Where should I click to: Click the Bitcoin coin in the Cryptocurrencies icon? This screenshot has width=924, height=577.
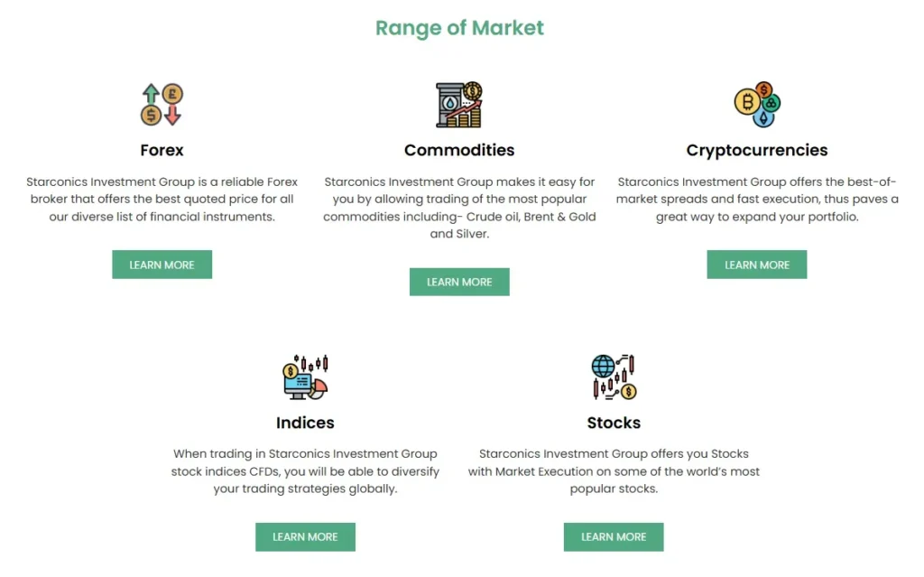pos(747,101)
